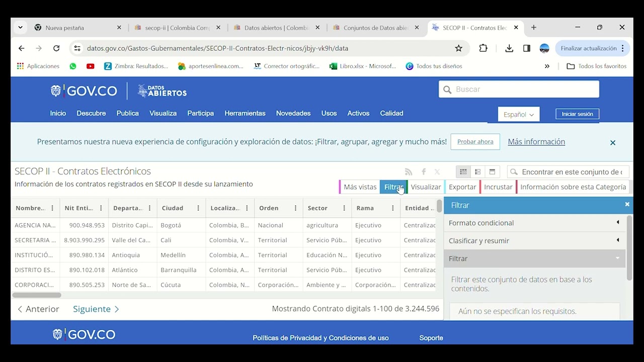Click the Datos Abiertos logo
Screen dimensions: 644x362
pyautogui.click(x=162, y=91)
